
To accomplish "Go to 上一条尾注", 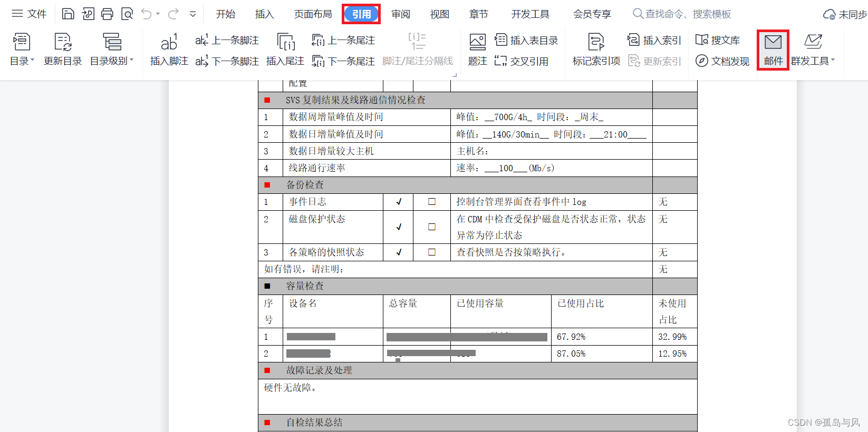I will point(343,40).
